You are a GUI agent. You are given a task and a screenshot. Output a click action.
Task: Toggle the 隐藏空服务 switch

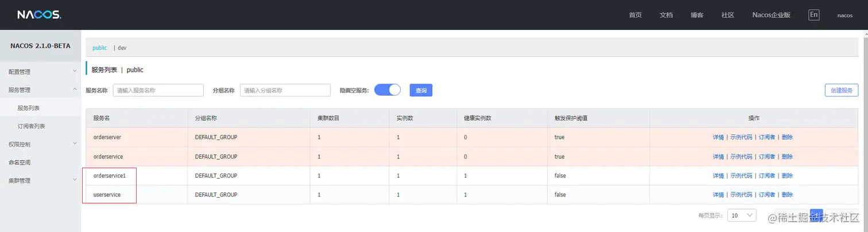[x=387, y=90]
